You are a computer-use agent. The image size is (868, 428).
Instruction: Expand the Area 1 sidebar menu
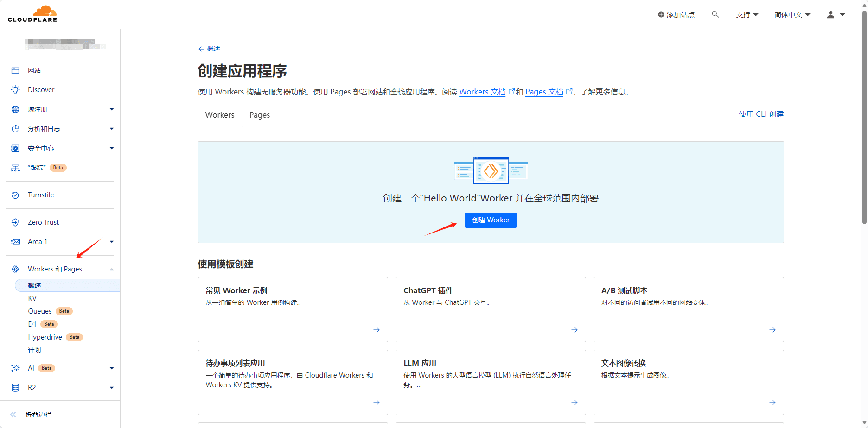click(x=112, y=242)
